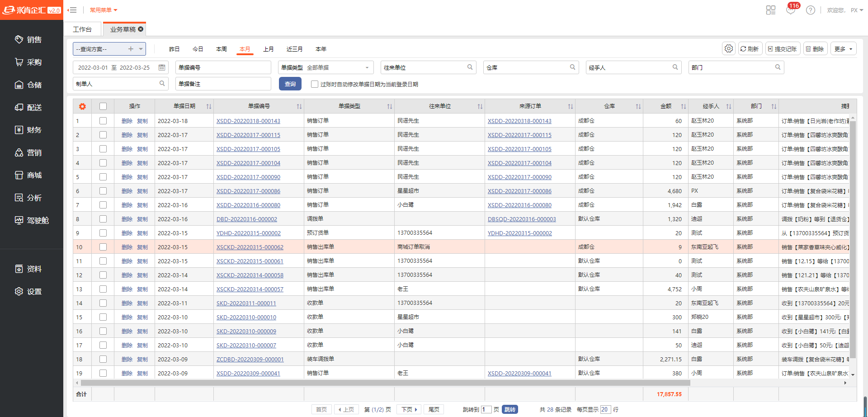Open the 更多 dropdown button

coord(843,49)
